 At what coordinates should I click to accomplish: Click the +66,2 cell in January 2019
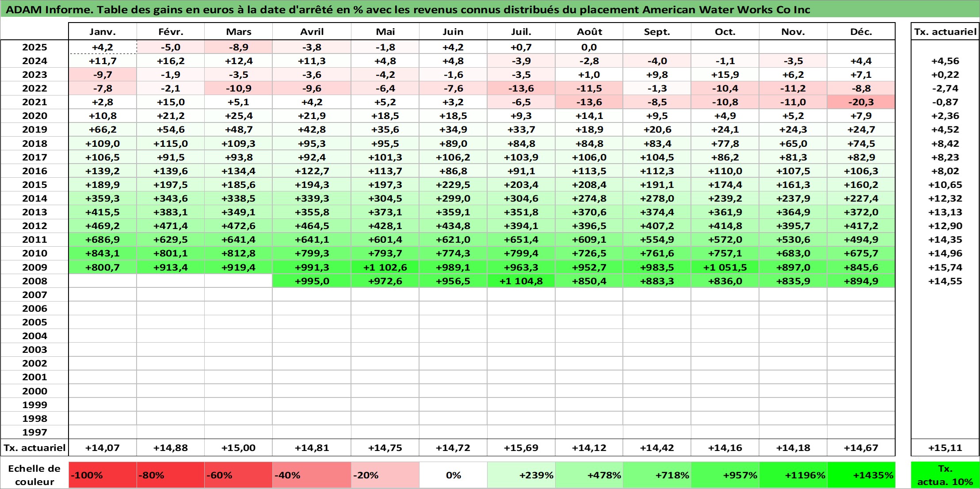[103, 130]
